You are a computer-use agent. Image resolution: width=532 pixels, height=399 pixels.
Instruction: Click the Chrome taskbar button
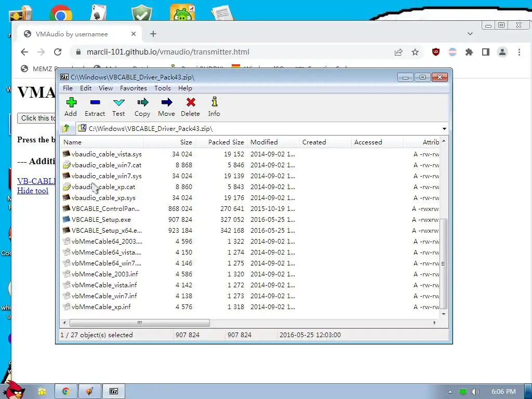coord(66,392)
